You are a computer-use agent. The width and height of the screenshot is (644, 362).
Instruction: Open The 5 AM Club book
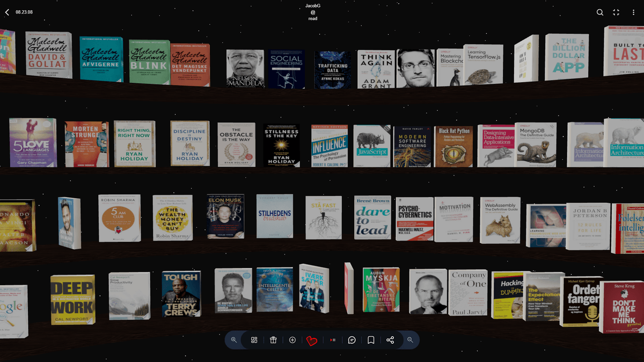click(120, 218)
